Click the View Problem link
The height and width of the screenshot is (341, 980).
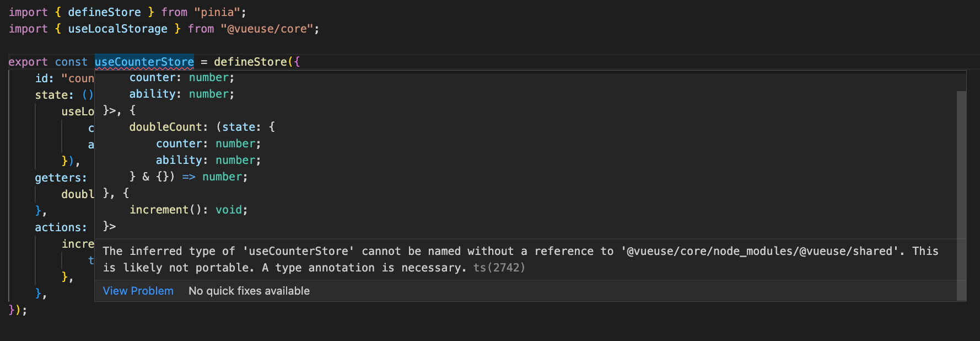point(138,291)
